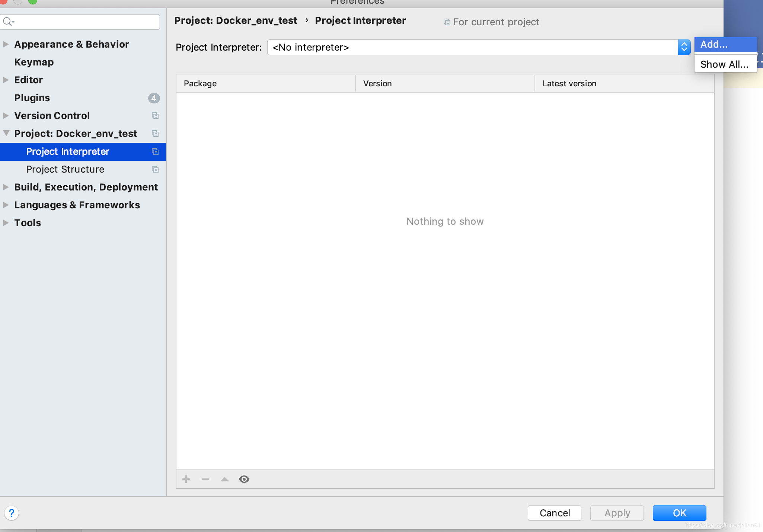This screenshot has width=763, height=532.
Task: Expand the Appearance & Behavior section
Action: pos(6,44)
